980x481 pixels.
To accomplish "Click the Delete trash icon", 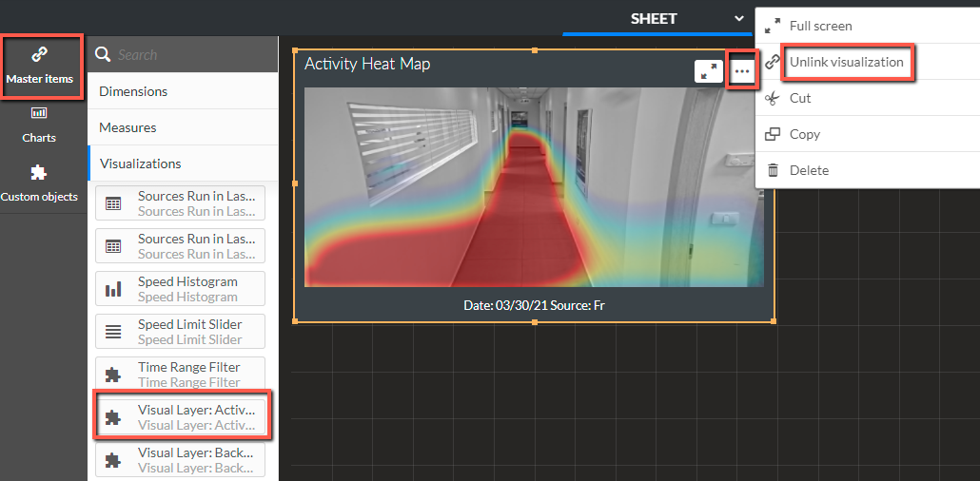I will click(x=774, y=170).
